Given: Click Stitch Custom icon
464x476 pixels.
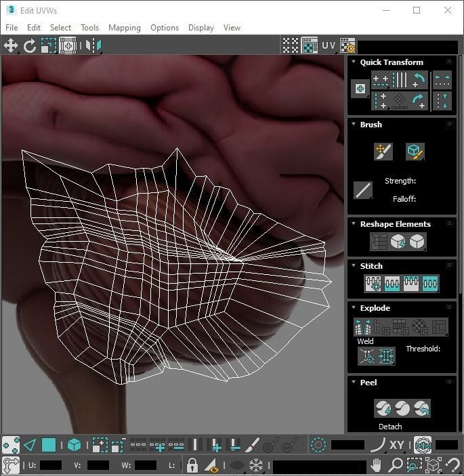Looking at the screenshot, I should pyautogui.click(x=430, y=283).
